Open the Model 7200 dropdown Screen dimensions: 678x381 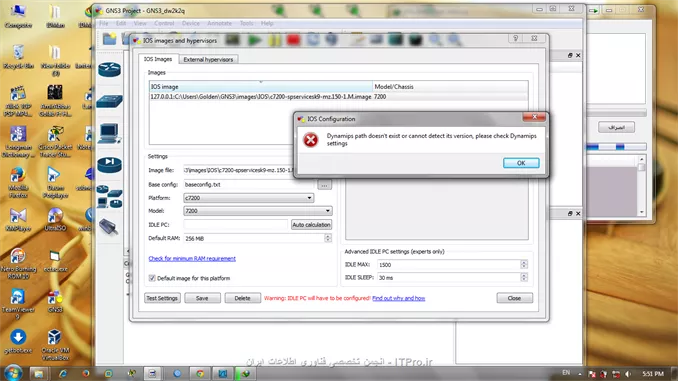(258, 211)
